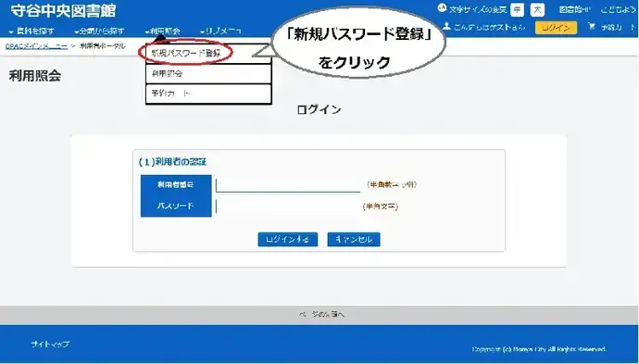This screenshot has width=639, height=364.
Task: Select 新規パスワード登録 from the dropdown
Action: click(208, 53)
